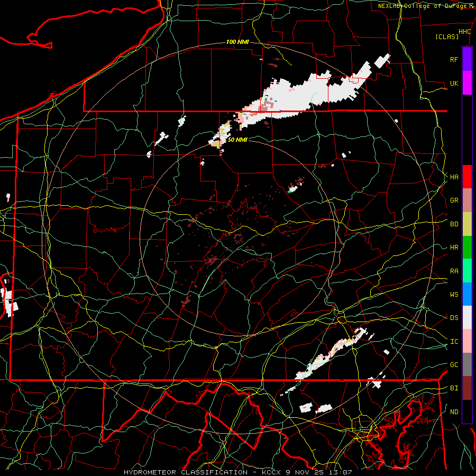Click the "BI" legend label
The image size is (476, 476).
pyautogui.click(x=454, y=388)
